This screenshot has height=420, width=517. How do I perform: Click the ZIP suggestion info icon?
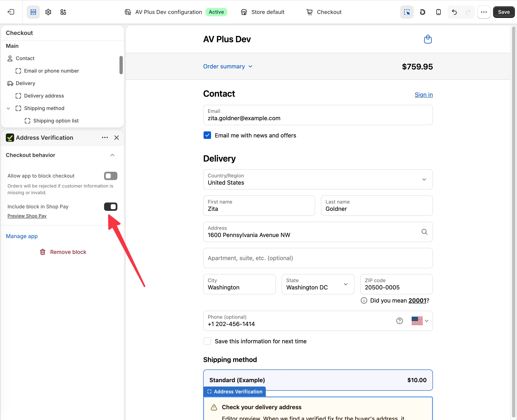(364, 300)
